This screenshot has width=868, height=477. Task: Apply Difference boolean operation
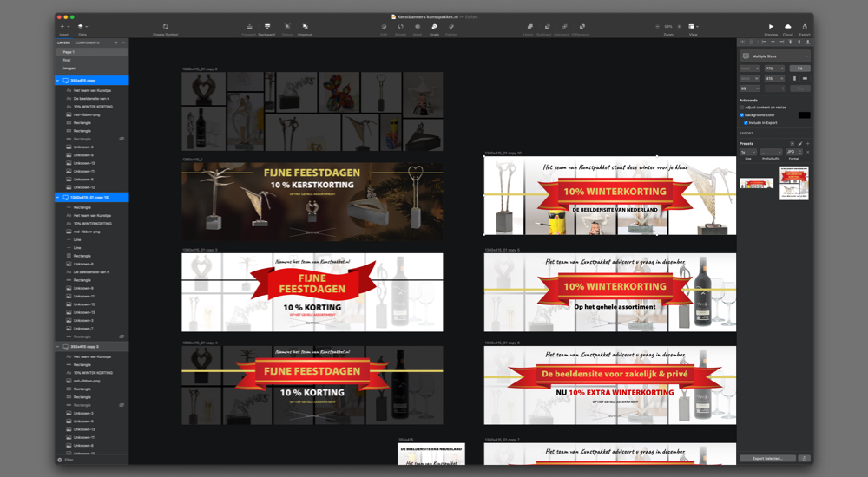click(582, 27)
